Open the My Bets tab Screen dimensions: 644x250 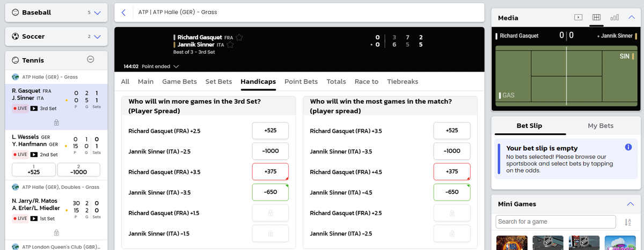pos(601,126)
